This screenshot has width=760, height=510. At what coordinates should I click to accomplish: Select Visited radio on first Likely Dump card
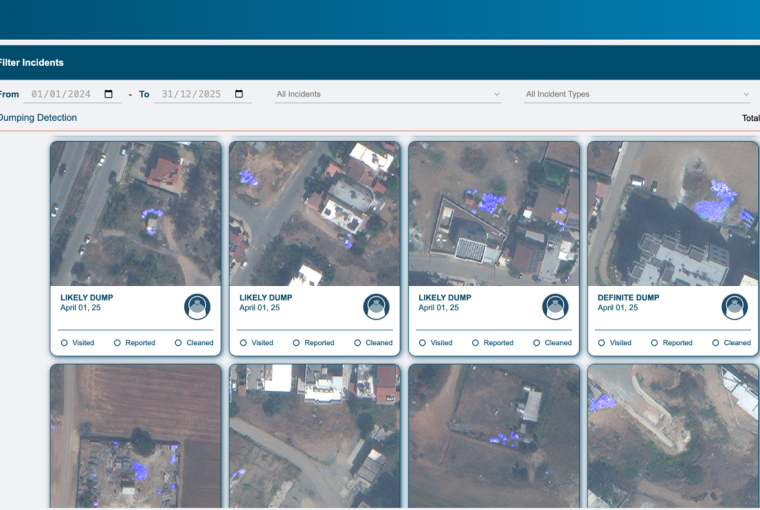[65, 343]
